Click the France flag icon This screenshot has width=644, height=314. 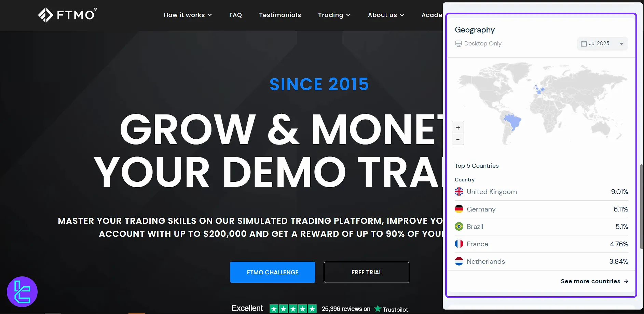tap(459, 244)
